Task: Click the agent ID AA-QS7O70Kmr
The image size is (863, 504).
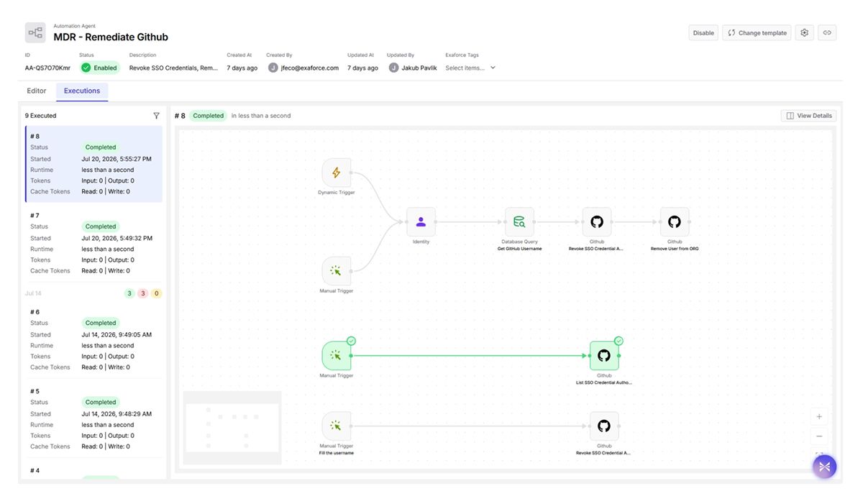Action: tap(47, 68)
